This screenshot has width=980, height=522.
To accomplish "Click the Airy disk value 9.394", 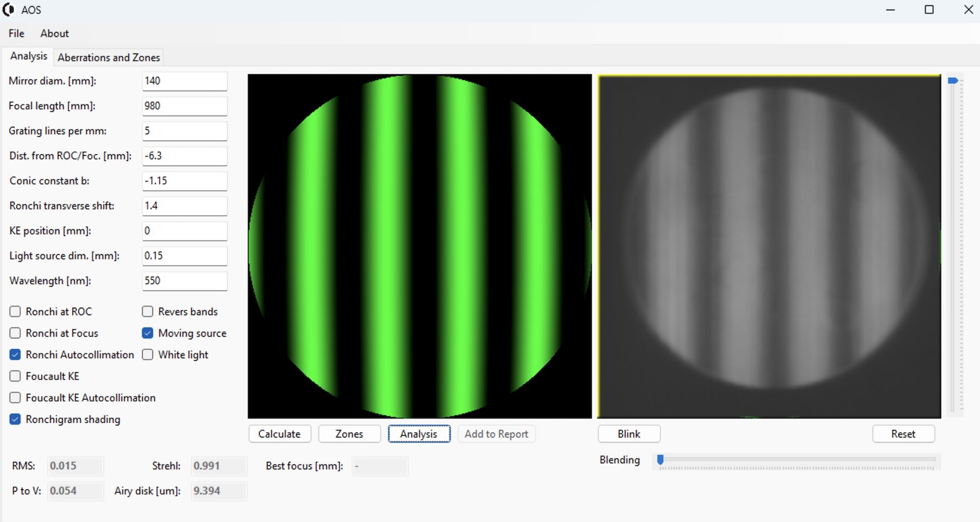I will (219, 491).
